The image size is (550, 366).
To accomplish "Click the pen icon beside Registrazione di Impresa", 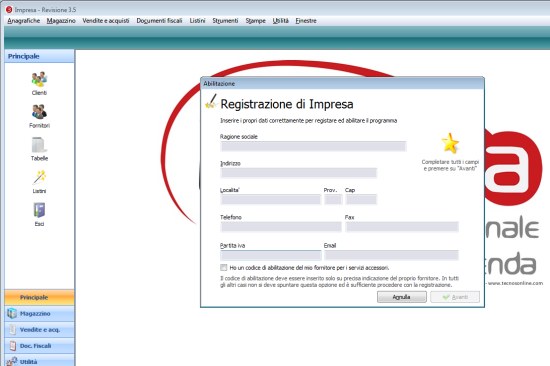I will pyautogui.click(x=211, y=101).
